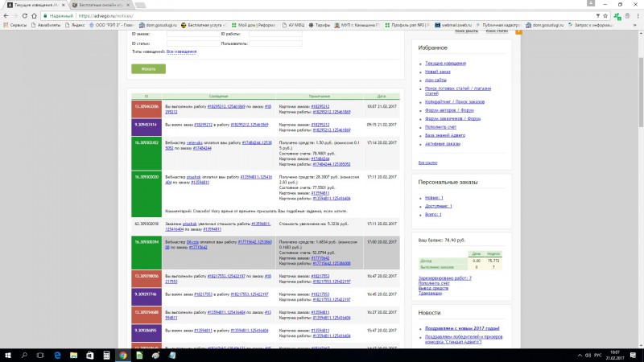Open 'Новый заказ' favorites link

437,72
